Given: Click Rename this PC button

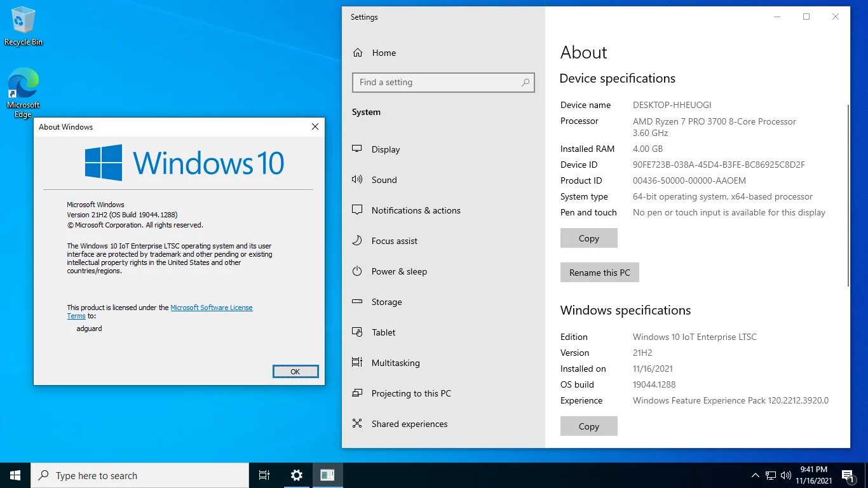Looking at the screenshot, I should (600, 273).
